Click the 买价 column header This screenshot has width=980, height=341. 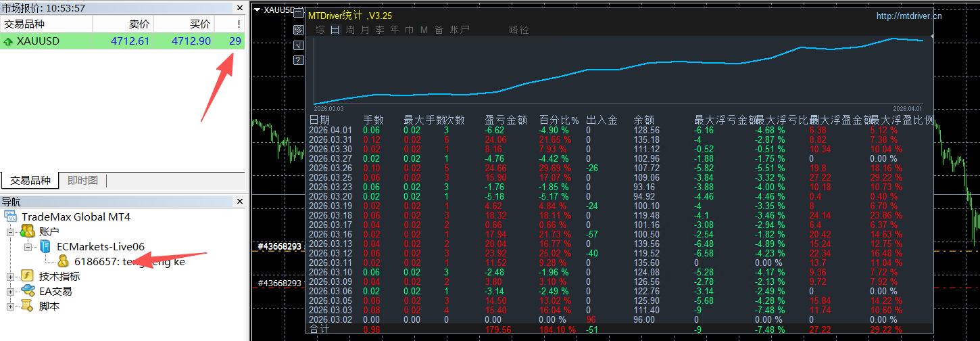pos(184,24)
